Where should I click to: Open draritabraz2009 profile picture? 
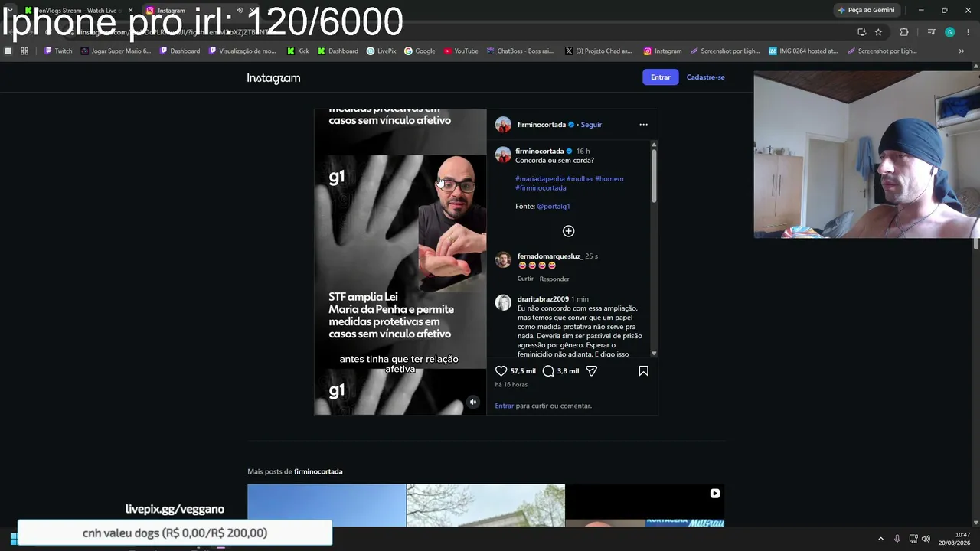coord(503,302)
